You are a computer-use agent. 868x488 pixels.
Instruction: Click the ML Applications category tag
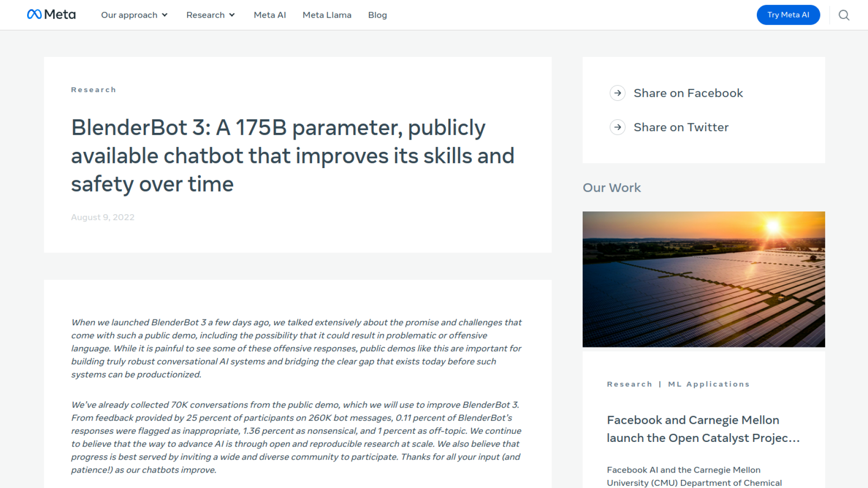pos(708,384)
